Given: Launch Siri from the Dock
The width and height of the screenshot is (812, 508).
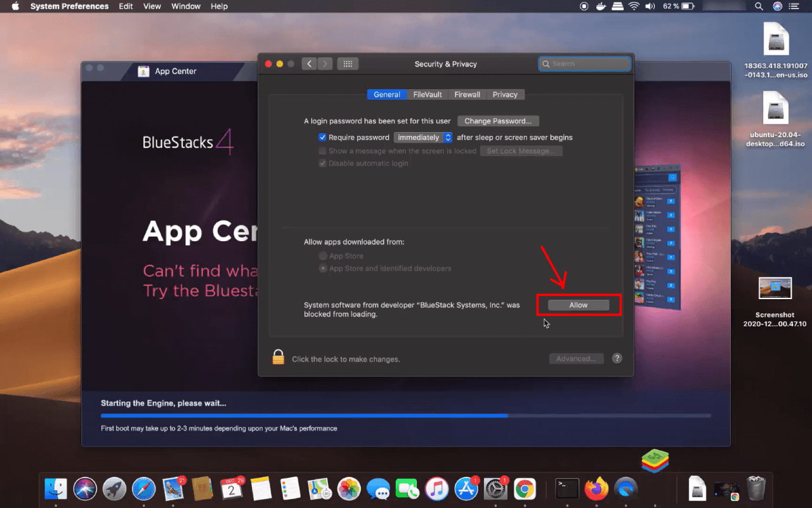Looking at the screenshot, I should click(85, 488).
